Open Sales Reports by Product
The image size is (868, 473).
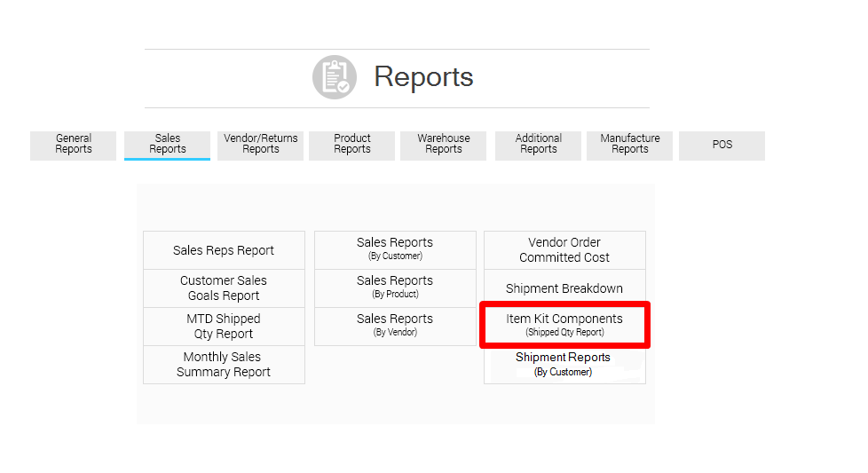click(395, 288)
